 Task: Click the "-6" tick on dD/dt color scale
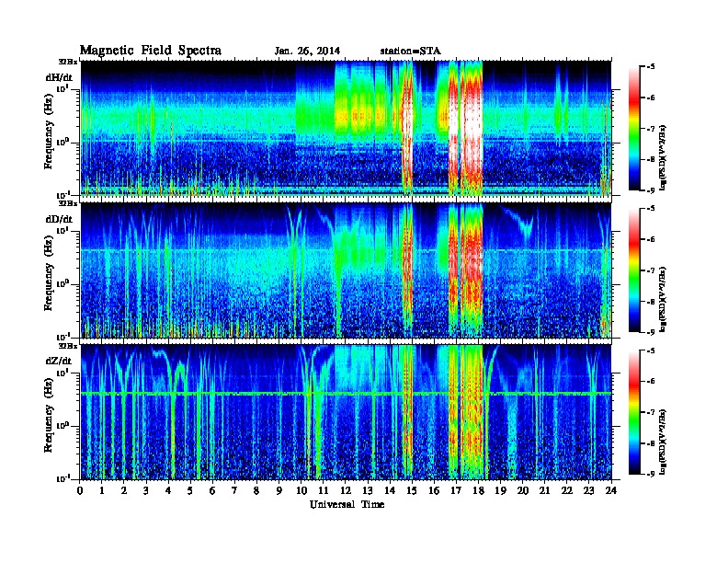pos(650,240)
